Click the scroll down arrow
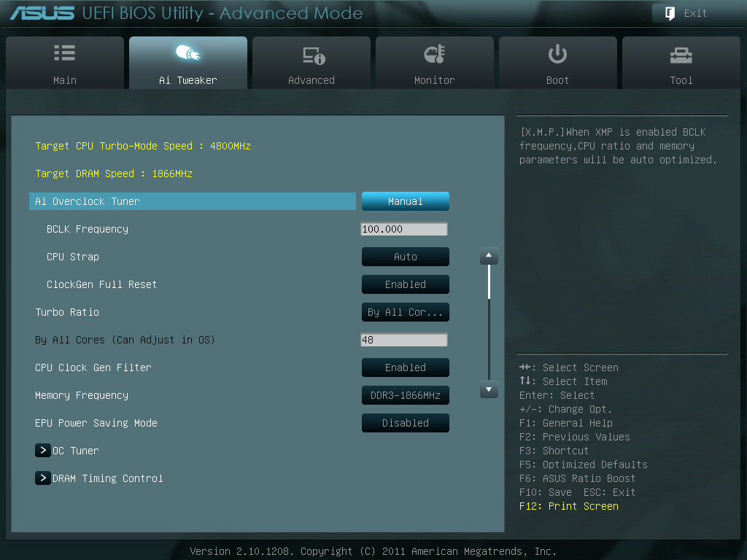 click(x=489, y=389)
